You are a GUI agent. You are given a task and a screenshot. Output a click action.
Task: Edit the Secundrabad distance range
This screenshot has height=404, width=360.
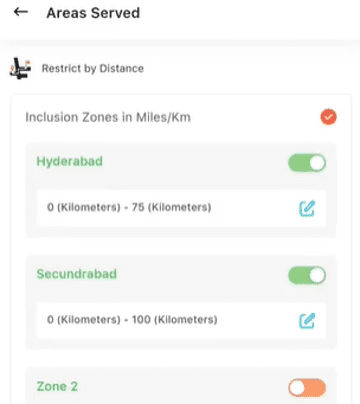(307, 320)
